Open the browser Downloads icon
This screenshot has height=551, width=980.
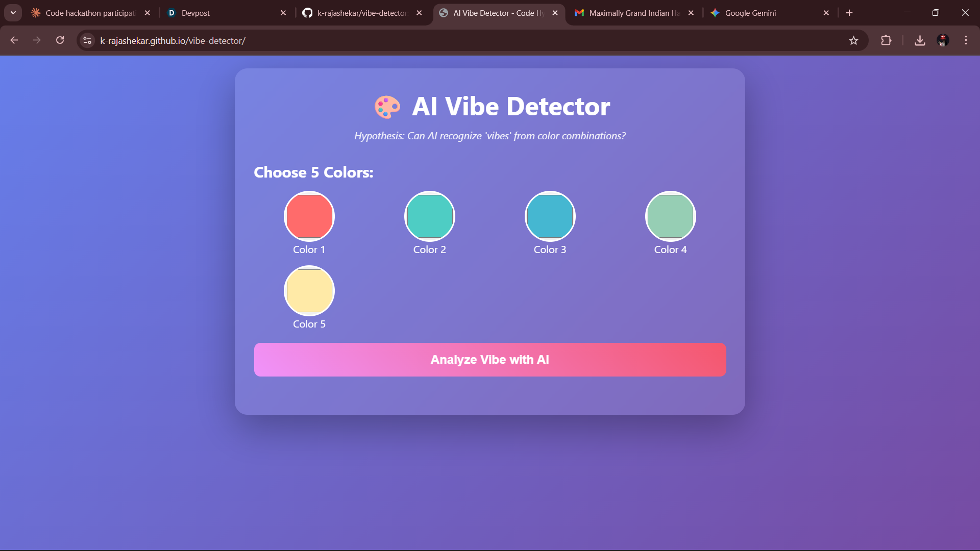click(920, 40)
